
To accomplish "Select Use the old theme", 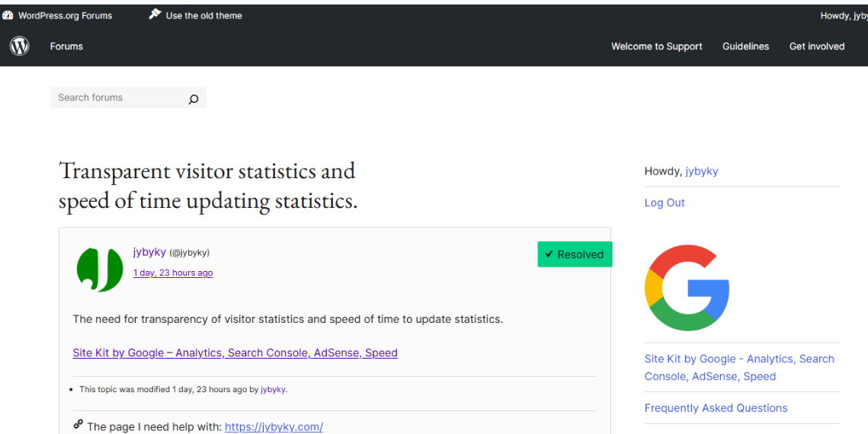I will tap(203, 15).
